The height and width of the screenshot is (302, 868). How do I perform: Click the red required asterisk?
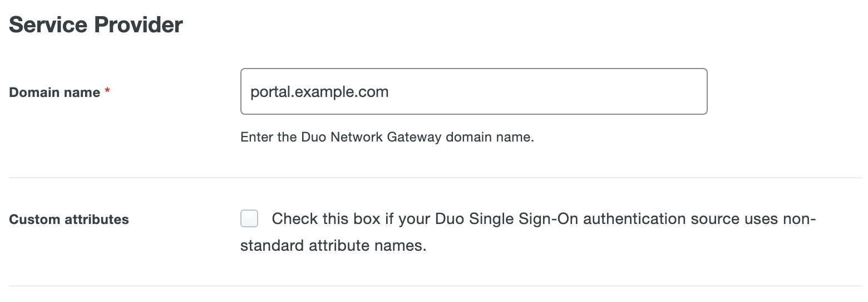point(107,92)
